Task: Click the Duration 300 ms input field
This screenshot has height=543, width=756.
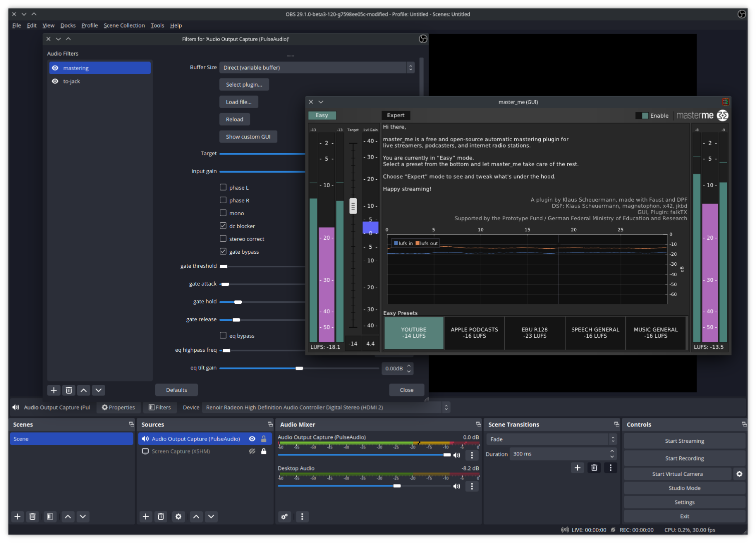Action: (x=559, y=454)
